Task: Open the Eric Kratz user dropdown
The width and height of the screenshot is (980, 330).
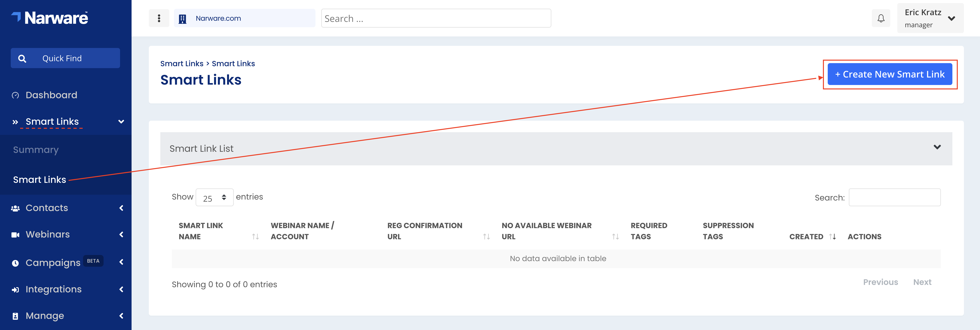Action: 930,18
